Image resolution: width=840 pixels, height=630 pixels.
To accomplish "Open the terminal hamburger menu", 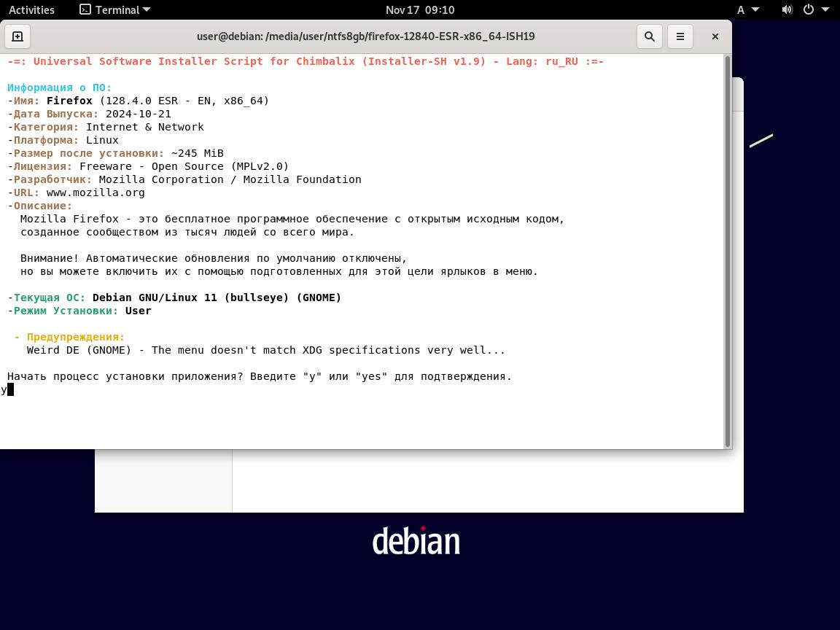I will pos(680,36).
